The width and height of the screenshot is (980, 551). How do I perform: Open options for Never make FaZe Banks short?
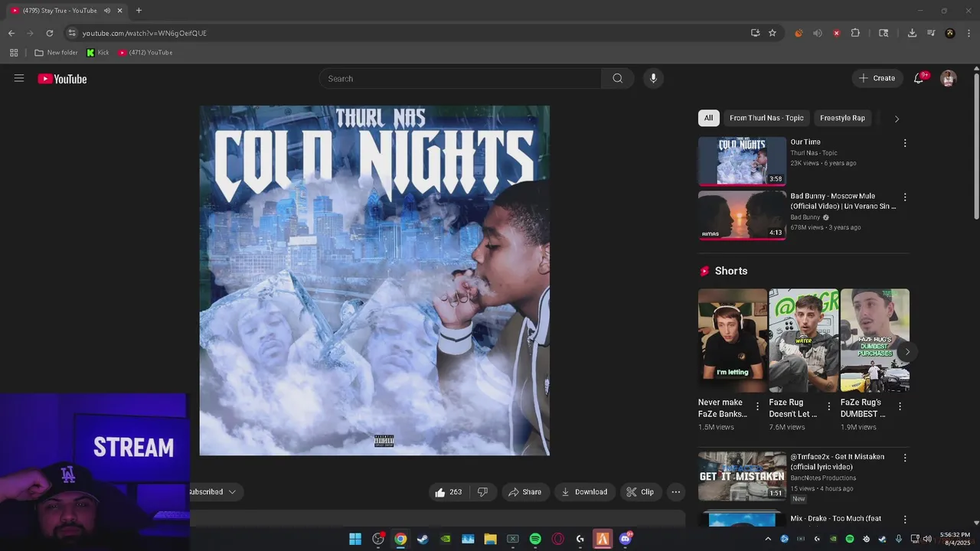[x=757, y=406]
